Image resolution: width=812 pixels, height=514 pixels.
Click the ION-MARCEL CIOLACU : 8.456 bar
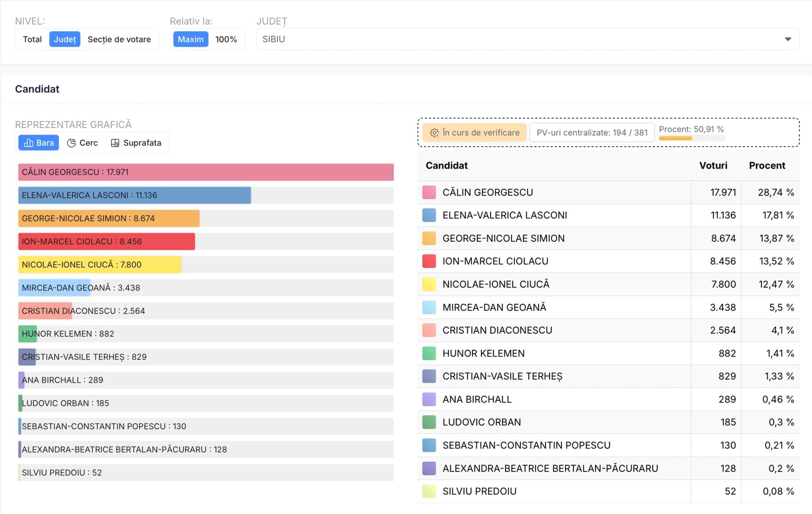(106, 241)
